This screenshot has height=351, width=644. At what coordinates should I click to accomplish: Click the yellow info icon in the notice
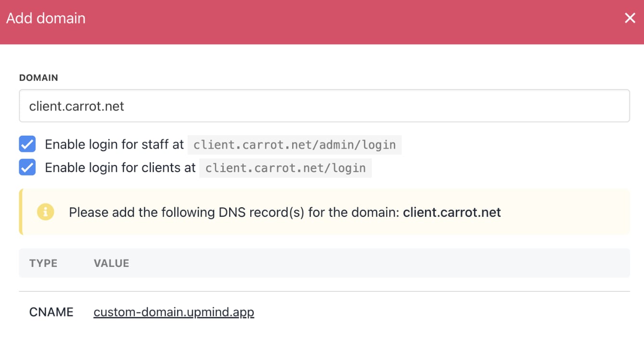(46, 212)
